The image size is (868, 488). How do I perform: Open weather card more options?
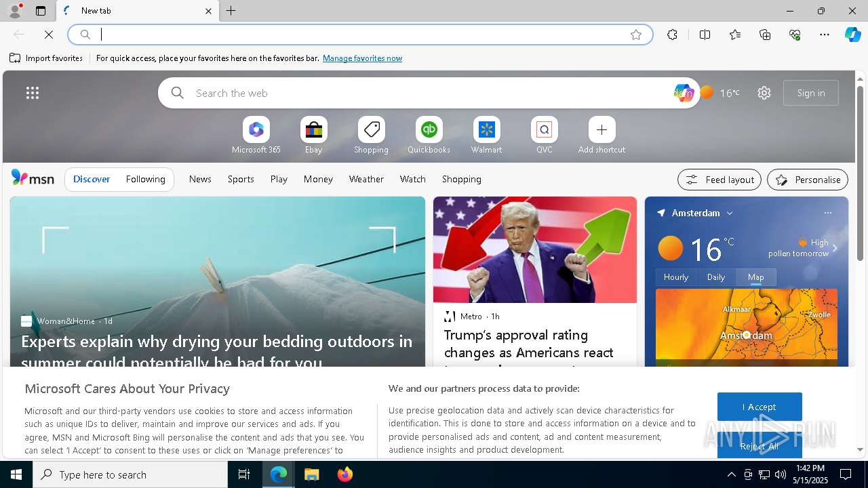[827, 213]
